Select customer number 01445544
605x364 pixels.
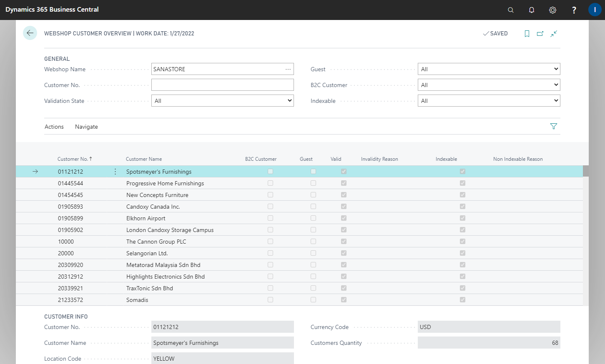pyautogui.click(x=70, y=183)
